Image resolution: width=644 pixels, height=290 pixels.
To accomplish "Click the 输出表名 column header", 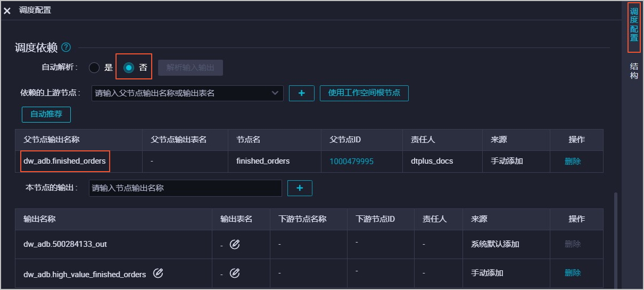I will pyautogui.click(x=236, y=219).
